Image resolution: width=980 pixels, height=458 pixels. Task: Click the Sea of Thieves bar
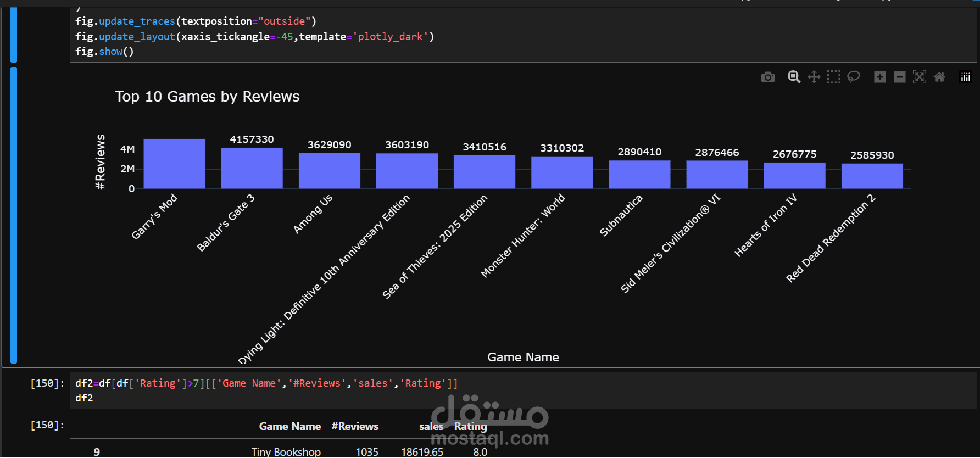tap(485, 172)
